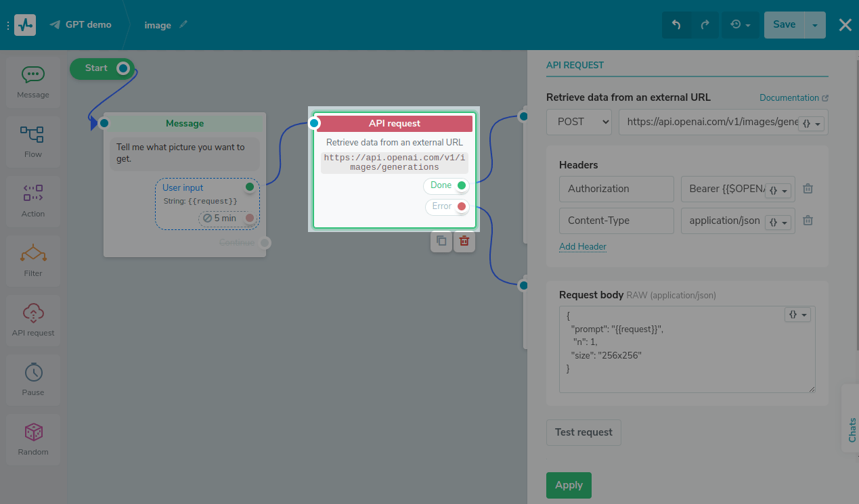This screenshot has height=504, width=859.
Task: Select the Random node tool
Action: 32,438
